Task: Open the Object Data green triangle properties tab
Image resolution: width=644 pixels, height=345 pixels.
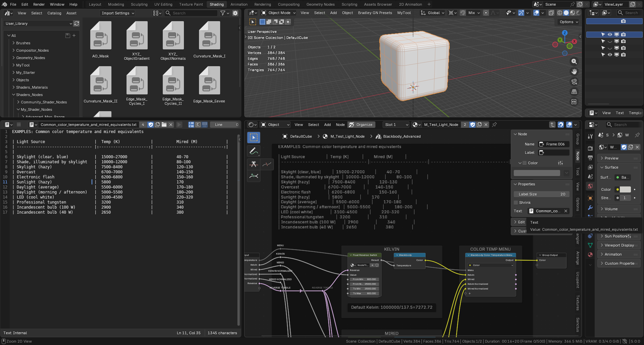Action: [x=590, y=245]
